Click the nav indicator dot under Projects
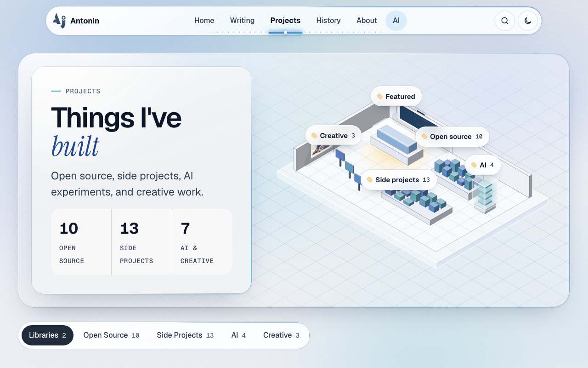588x368 pixels. click(285, 33)
